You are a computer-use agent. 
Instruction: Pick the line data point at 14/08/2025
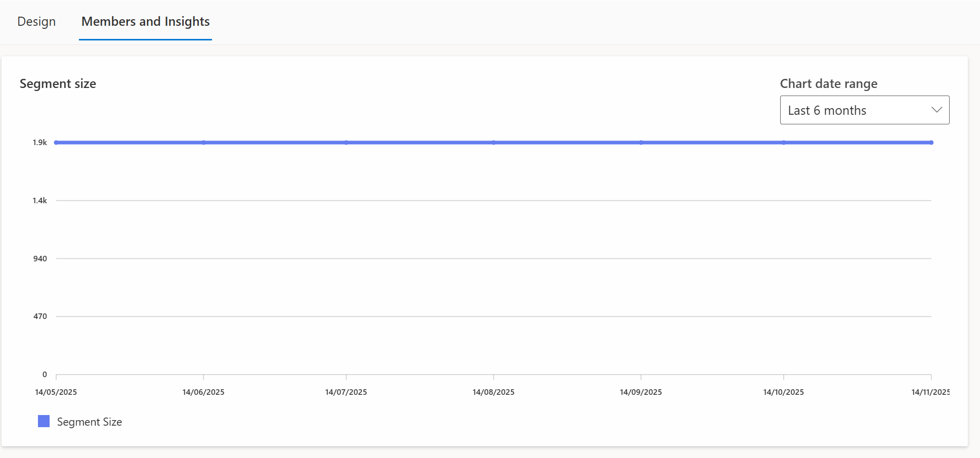coord(493,143)
